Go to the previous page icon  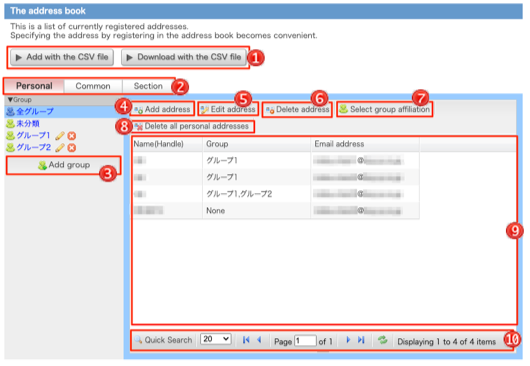(x=259, y=340)
